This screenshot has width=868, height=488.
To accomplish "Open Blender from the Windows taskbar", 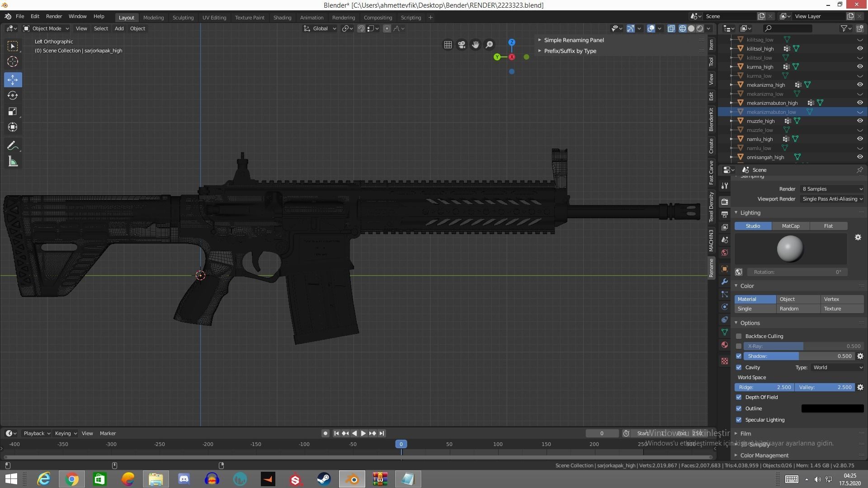I will click(352, 479).
